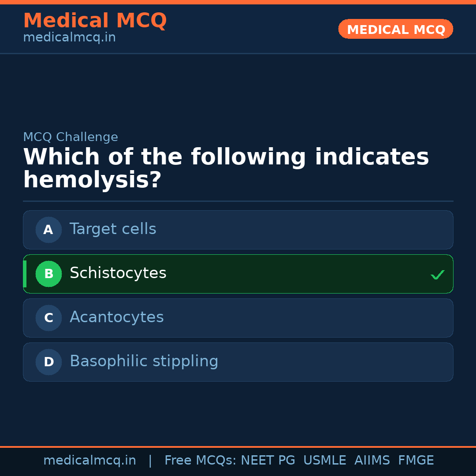The image size is (476, 476).
Task: Click the NEET PG category label
Action: [x=268, y=460]
